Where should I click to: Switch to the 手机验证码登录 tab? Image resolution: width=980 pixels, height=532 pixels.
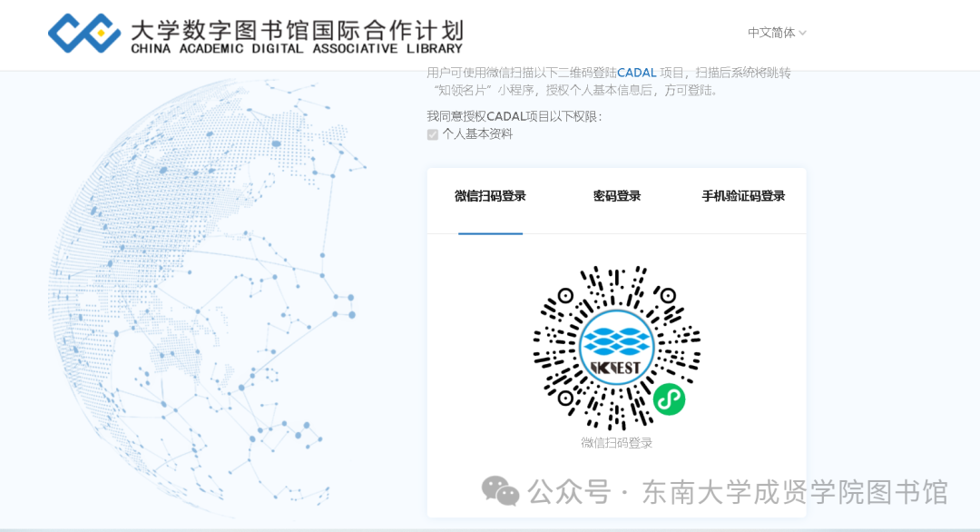point(743,196)
